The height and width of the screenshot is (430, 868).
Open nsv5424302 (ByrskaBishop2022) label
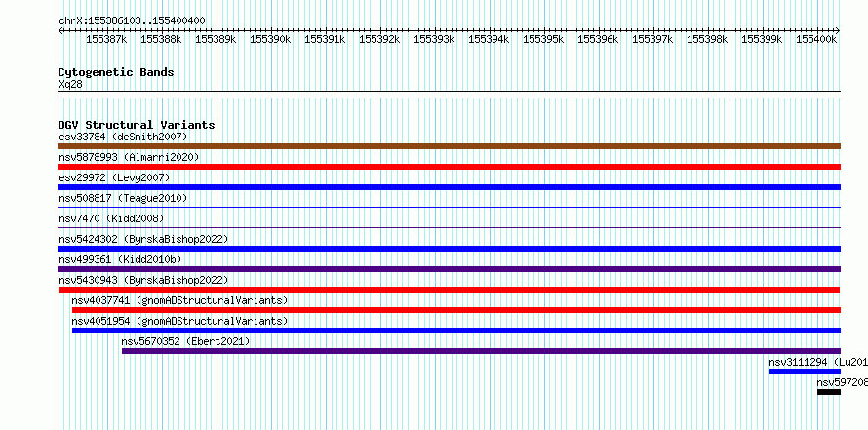click(x=143, y=239)
